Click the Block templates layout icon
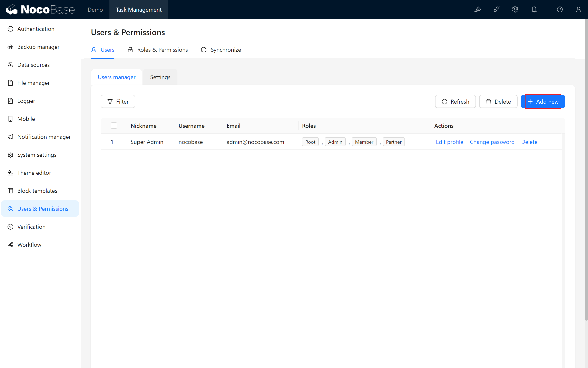Viewport: 588px width, 368px height. pos(10,191)
